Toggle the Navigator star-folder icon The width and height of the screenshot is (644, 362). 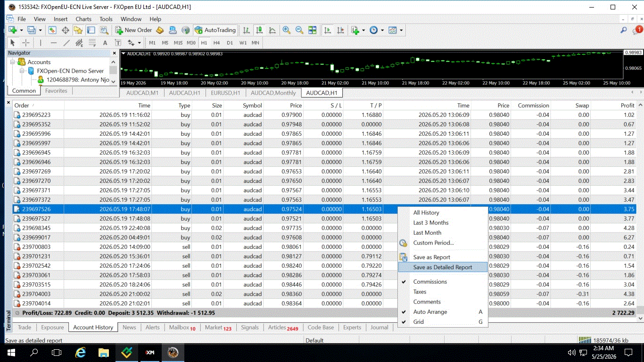78,30
